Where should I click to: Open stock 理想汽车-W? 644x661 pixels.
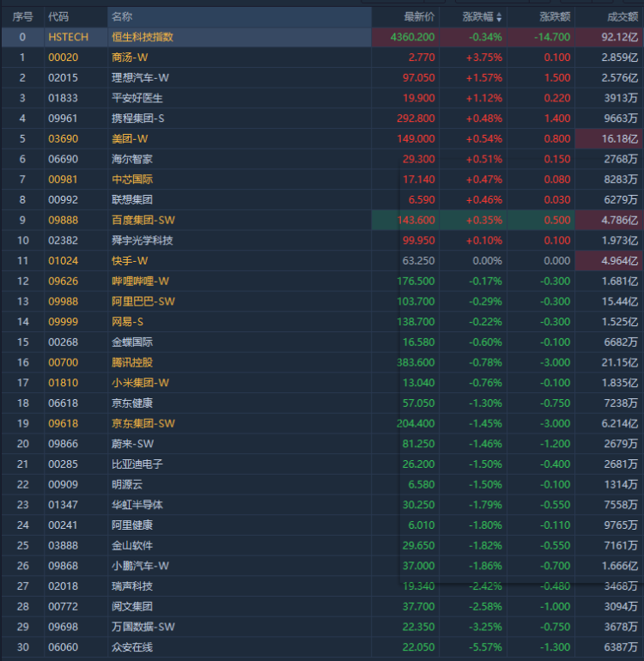(140, 77)
